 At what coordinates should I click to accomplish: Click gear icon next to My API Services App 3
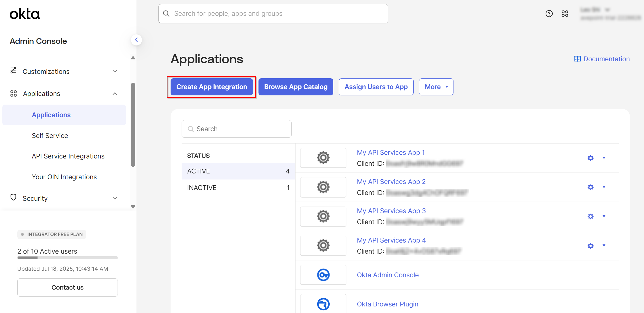(x=590, y=216)
